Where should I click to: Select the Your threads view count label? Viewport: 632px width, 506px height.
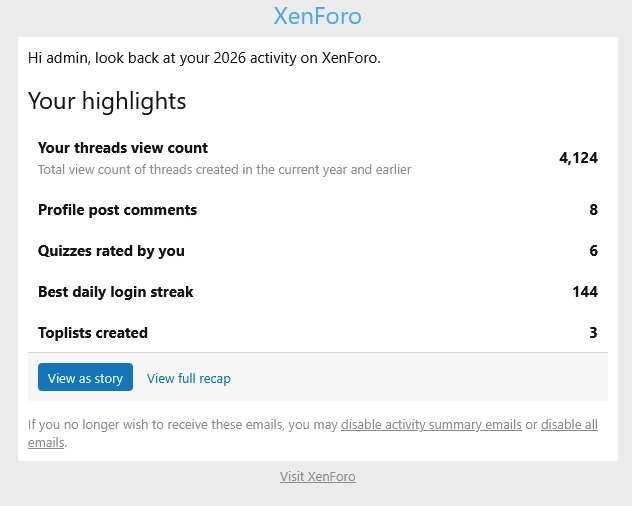(x=123, y=148)
